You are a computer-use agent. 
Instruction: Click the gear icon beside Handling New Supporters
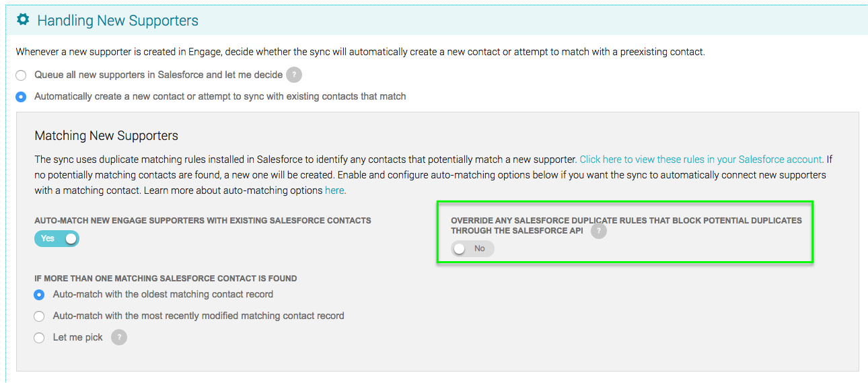[x=23, y=20]
